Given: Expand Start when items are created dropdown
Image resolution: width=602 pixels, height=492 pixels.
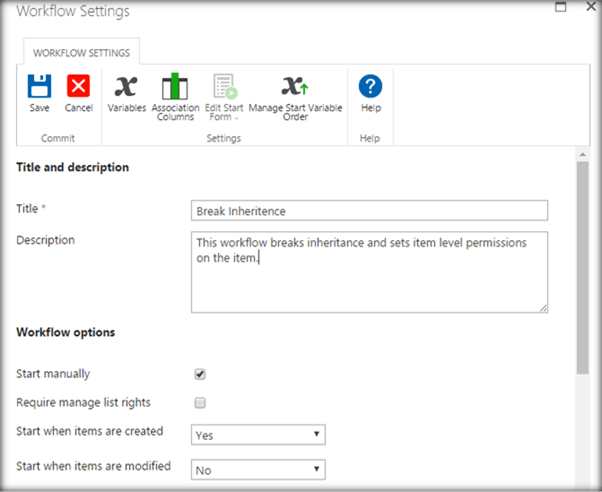Looking at the screenshot, I should point(259,435).
